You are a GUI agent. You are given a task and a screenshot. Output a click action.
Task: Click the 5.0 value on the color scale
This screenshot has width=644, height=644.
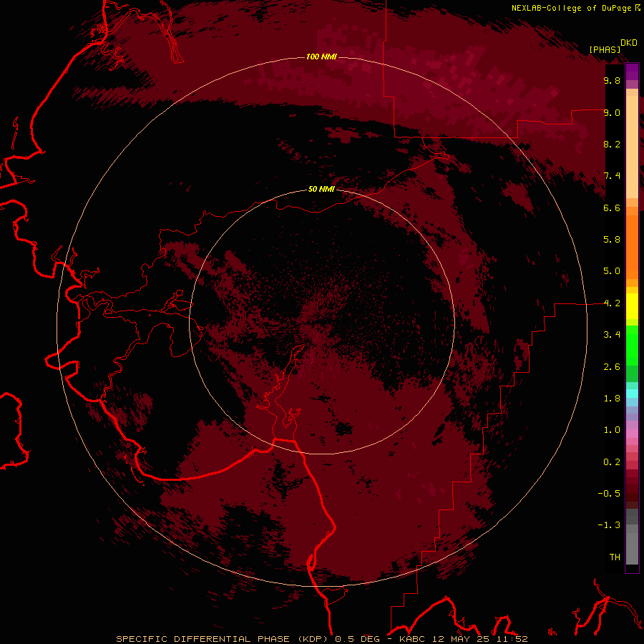coord(612,271)
